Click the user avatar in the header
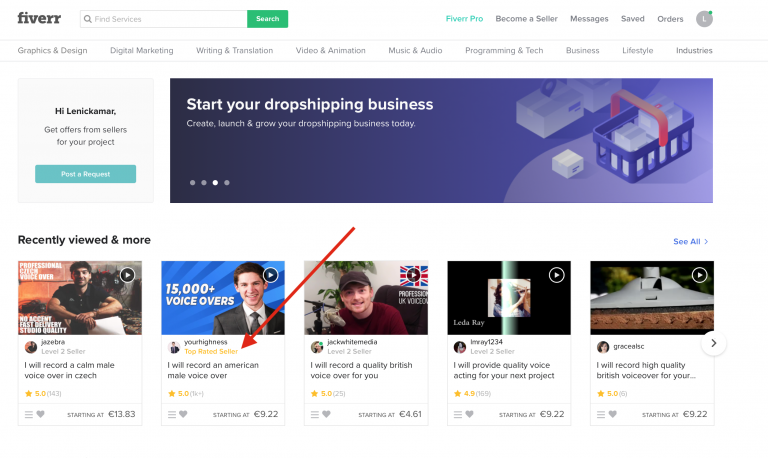 click(x=704, y=19)
